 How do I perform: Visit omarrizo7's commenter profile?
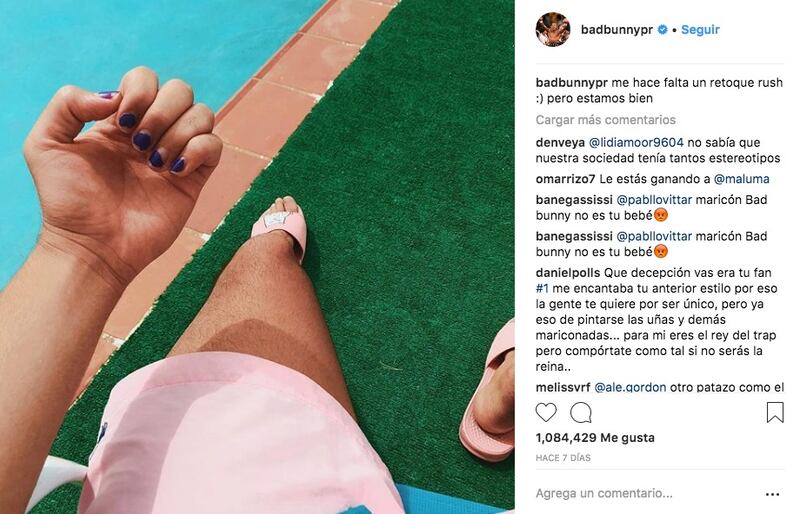[x=565, y=179]
